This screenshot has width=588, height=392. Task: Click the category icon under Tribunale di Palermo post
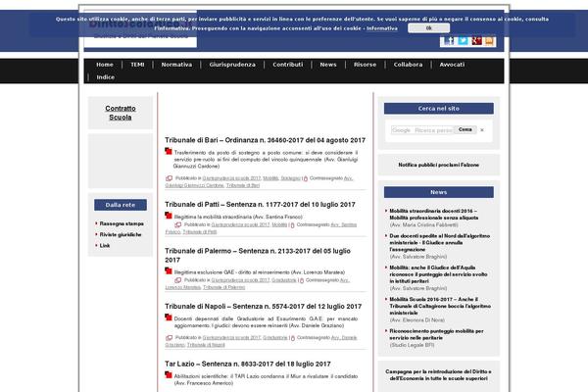(177, 280)
